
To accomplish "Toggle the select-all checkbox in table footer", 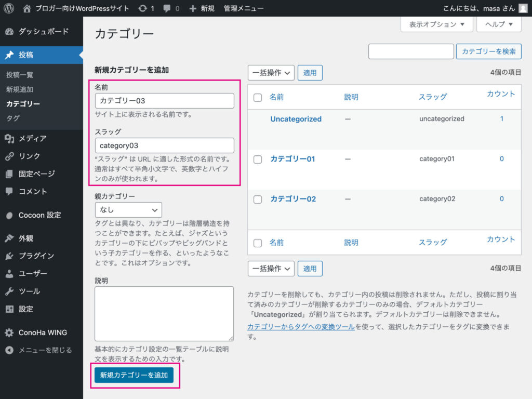I will point(258,243).
